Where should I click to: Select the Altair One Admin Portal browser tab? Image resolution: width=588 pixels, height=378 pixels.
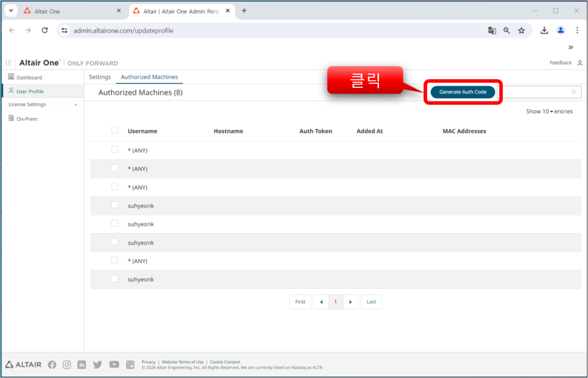coord(181,11)
